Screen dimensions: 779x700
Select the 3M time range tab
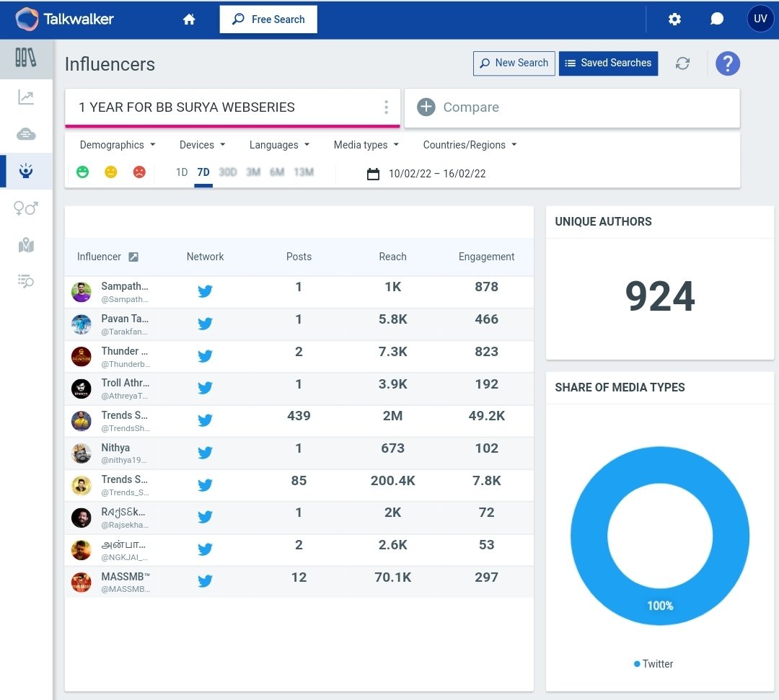coord(253,172)
